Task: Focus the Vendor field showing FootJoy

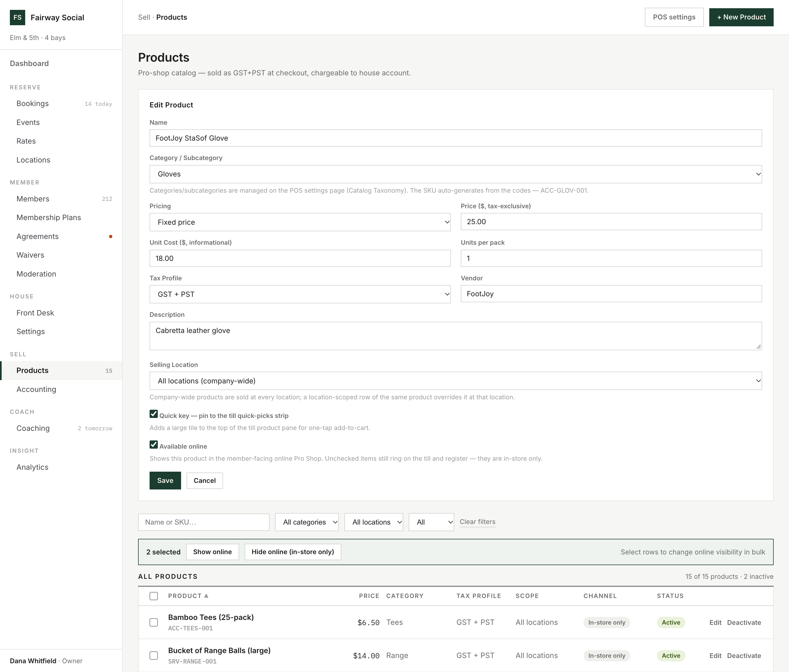Action: point(611,294)
